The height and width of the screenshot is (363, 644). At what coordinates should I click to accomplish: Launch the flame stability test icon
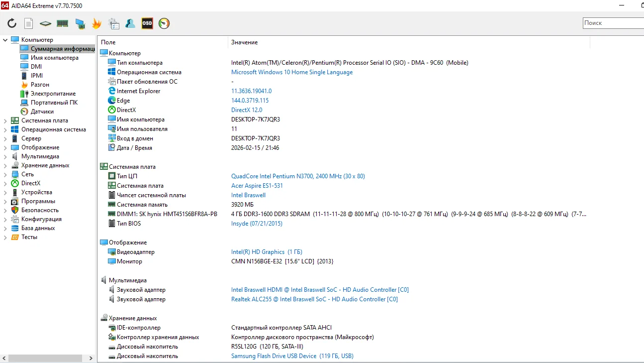(x=96, y=23)
